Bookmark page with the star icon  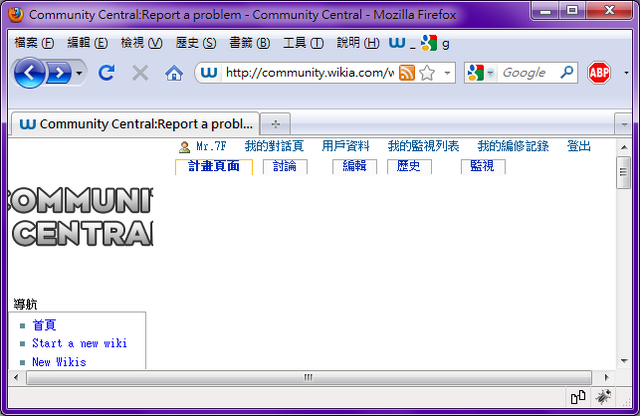point(427,73)
